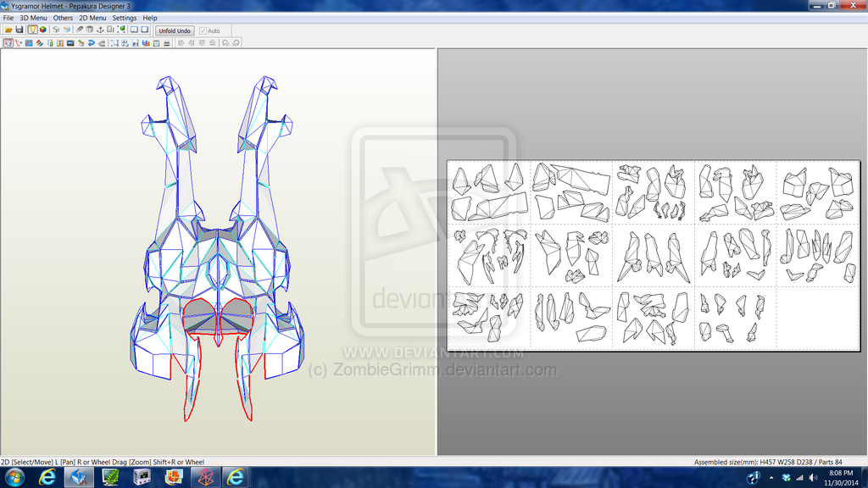Toggle the light bulb lighting button
Screen dimensions: 868x488
33,30
